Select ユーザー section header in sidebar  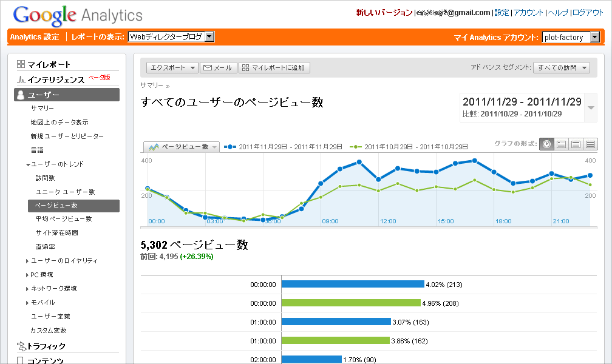[67, 95]
